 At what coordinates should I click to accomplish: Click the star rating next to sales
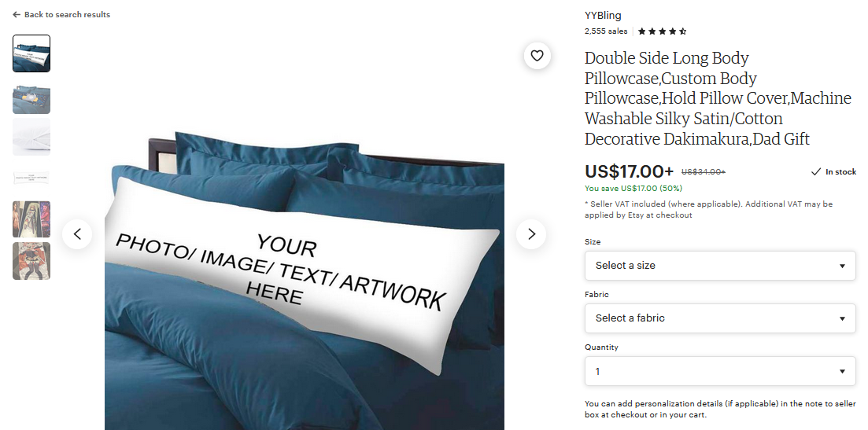(662, 31)
